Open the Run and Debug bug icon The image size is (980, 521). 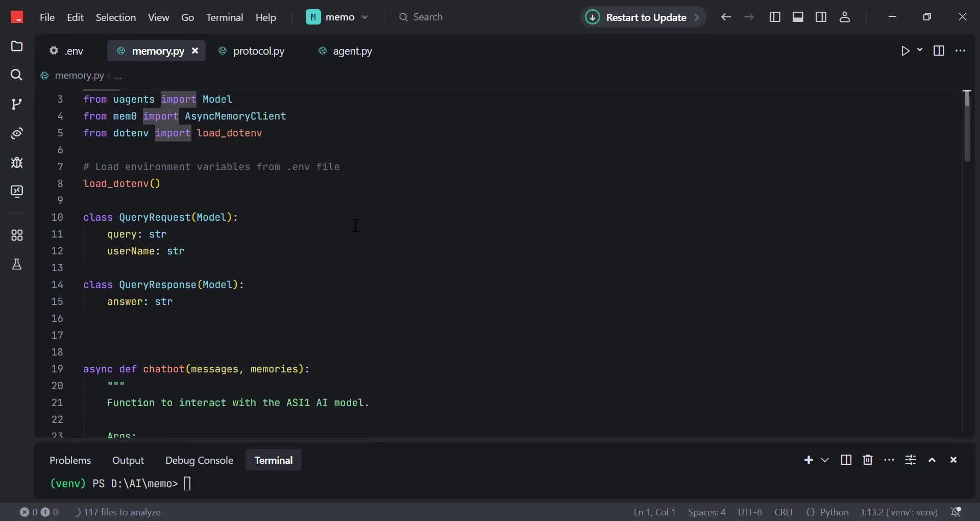pos(17,162)
